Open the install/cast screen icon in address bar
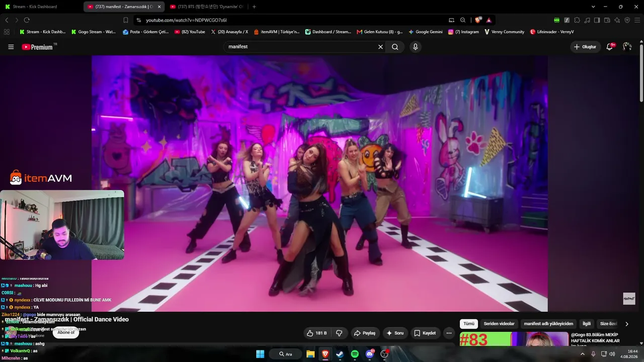 pyautogui.click(x=451, y=20)
